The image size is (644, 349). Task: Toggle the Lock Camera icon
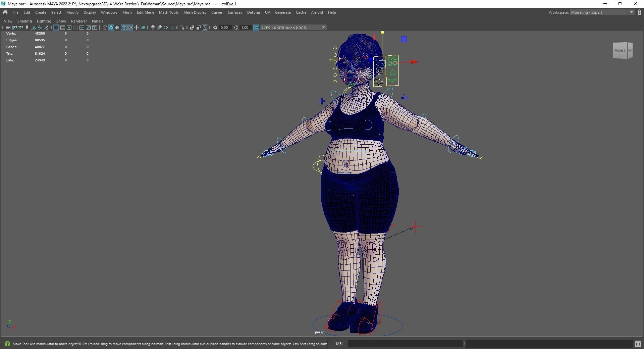tap(14, 28)
